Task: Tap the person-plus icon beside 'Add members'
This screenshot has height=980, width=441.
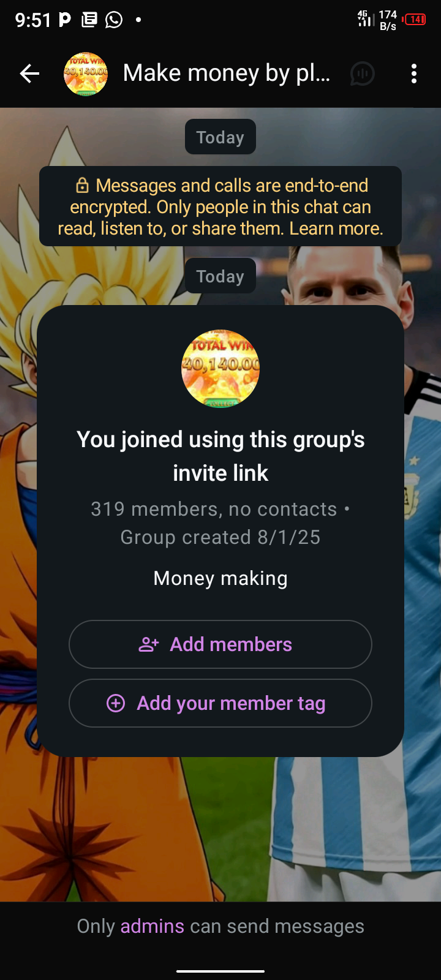Action: (x=149, y=644)
